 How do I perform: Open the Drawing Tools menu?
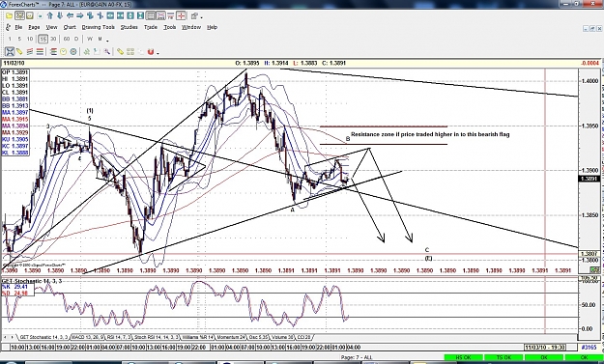click(99, 27)
